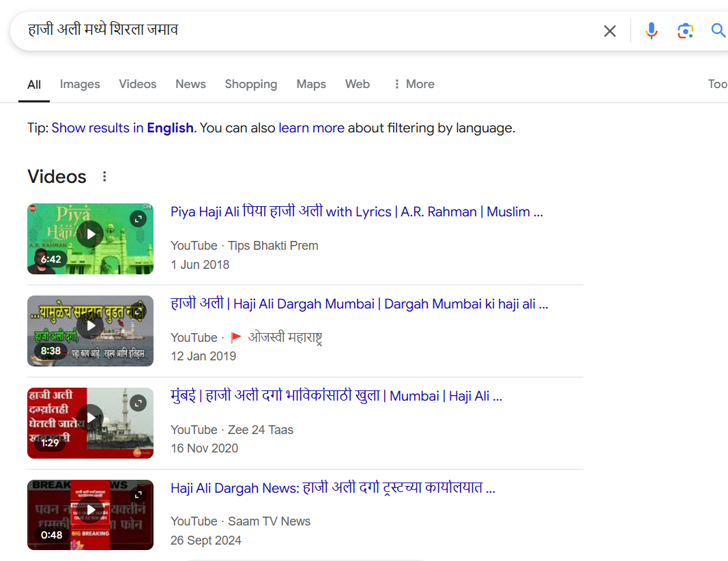728x561 pixels.
Task: Clear the search box text
Action: point(609,31)
